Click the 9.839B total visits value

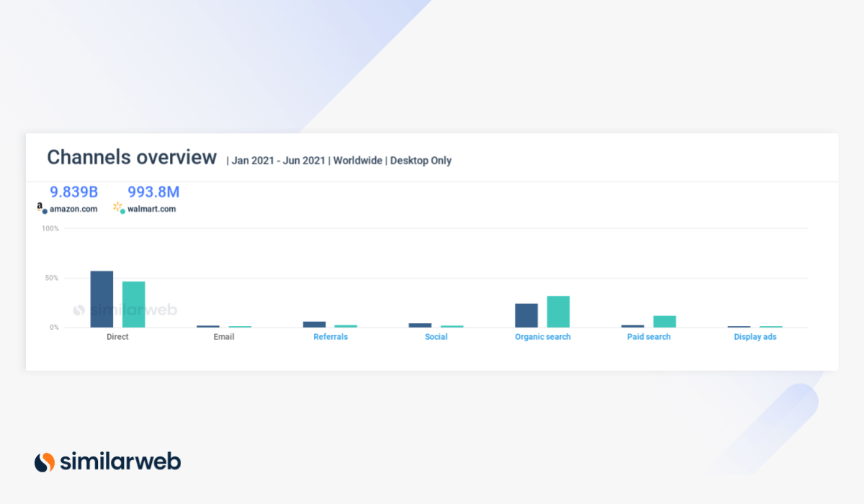point(73,192)
